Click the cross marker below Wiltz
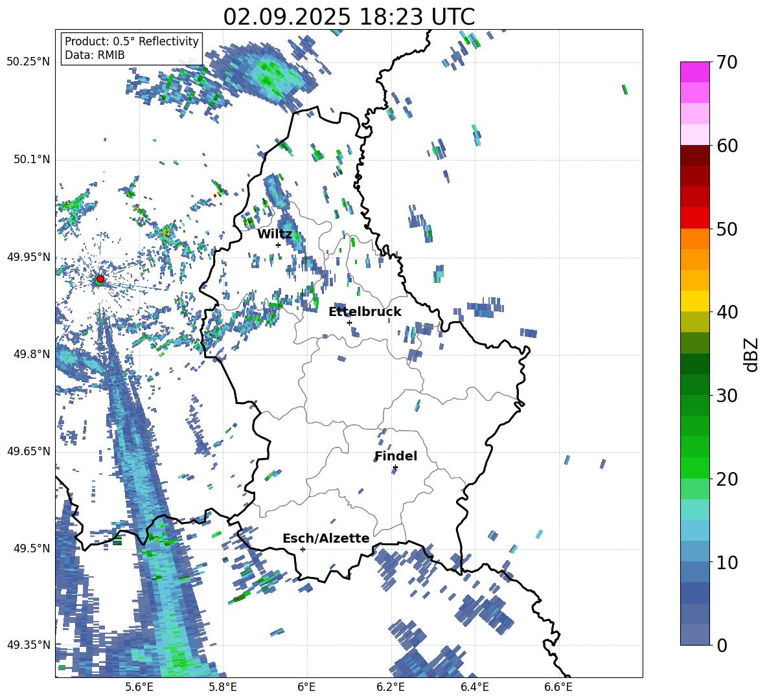 (279, 245)
